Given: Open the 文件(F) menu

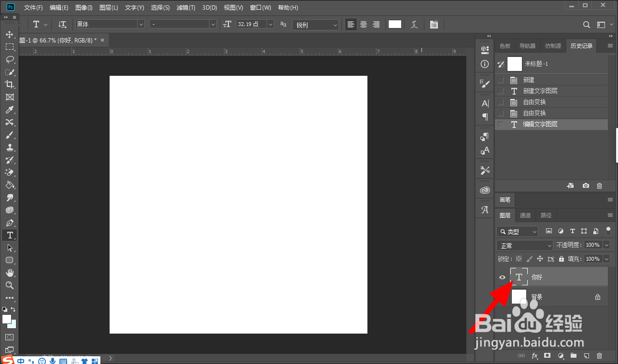Looking at the screenshot, I should [x=33, y=8].
